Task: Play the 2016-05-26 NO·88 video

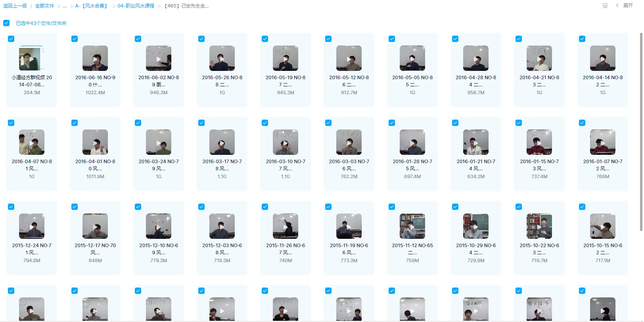Action: click(222, 58)
